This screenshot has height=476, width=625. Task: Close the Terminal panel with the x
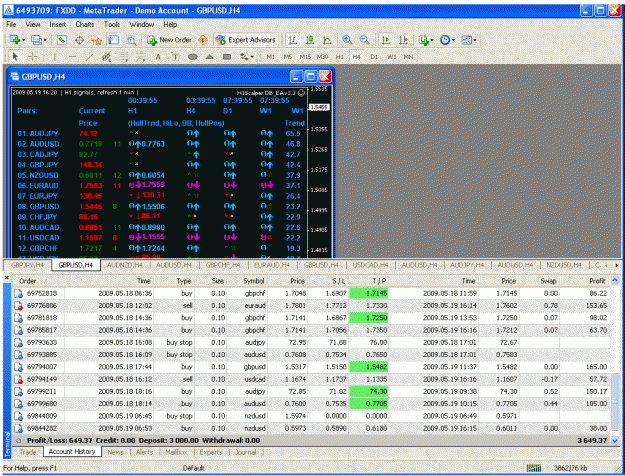click(x=7, y=277)
